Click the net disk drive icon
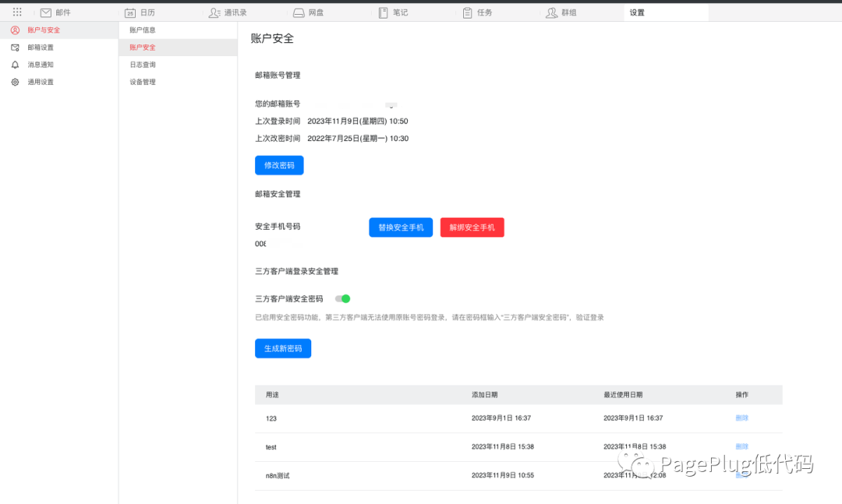The height and width of the screenshot is (504, 842). (299, 12)
